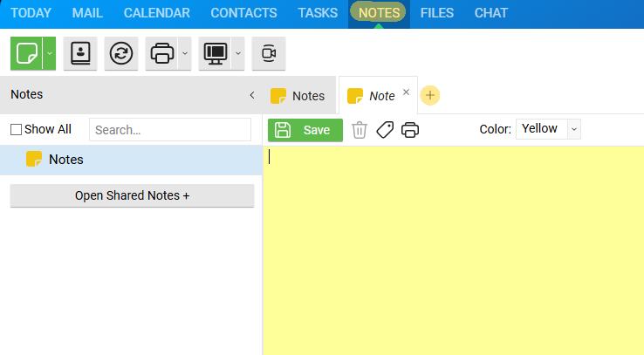Click the toolbar printer icon

pyautogui.click(x=161, y=53)
